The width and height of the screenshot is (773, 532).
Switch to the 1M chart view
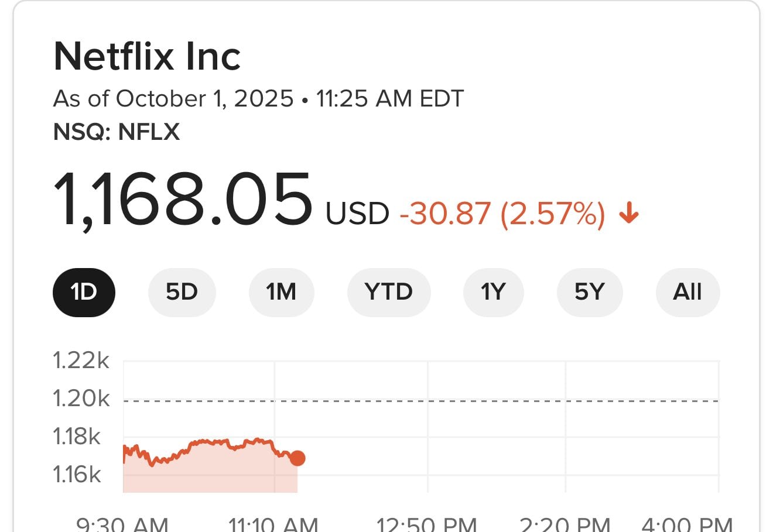click(x=281, y=292)
